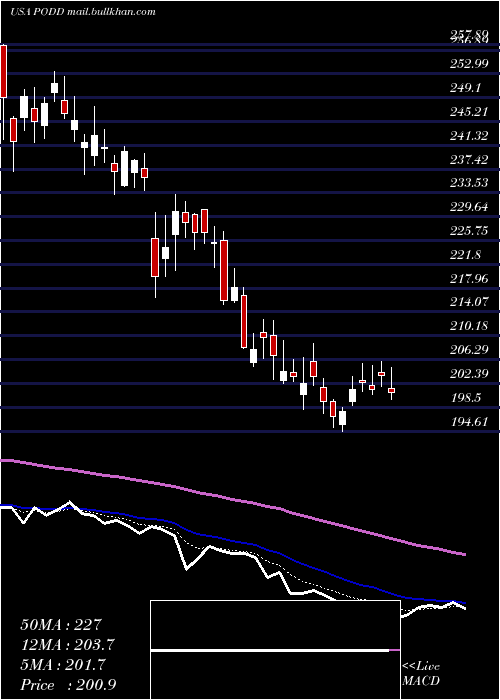
Task: Click the purple 50MA moving average line
Action: click(232, 498)
